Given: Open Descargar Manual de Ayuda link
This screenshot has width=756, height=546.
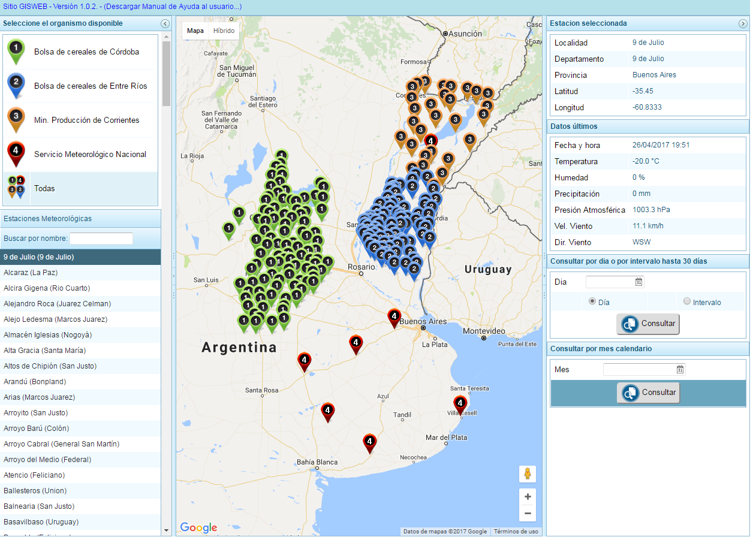Looking at the screenshot, I should (173, 7).
